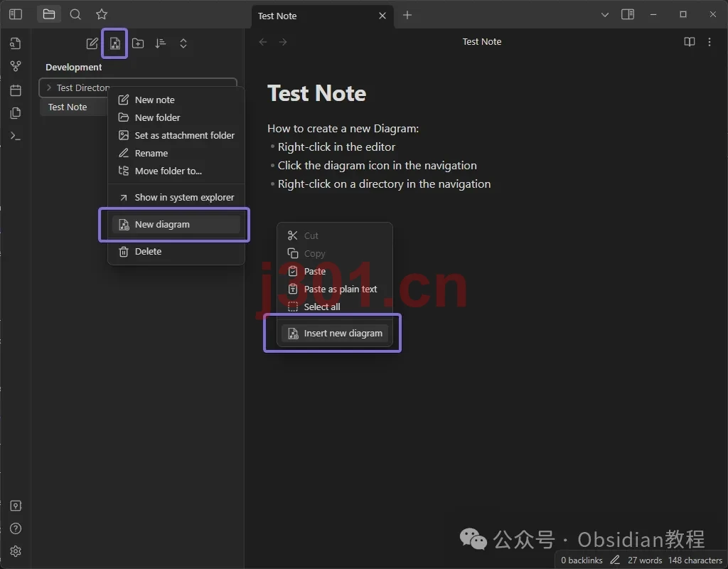Click the new diagram icon in navigation toolbar

pos(114,43)
